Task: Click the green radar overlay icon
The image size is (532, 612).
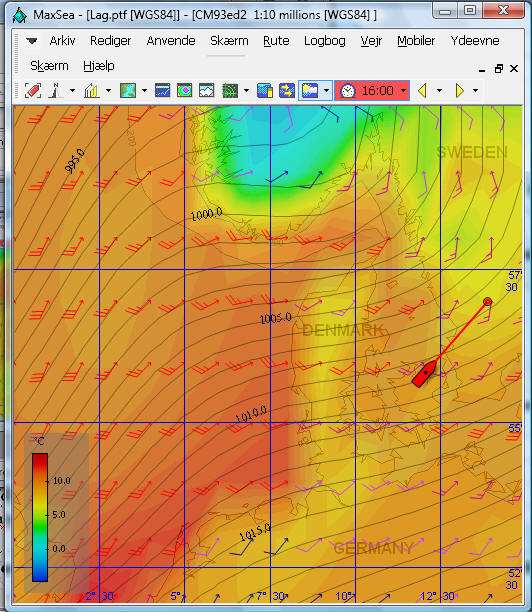Action: coord(230,91)
